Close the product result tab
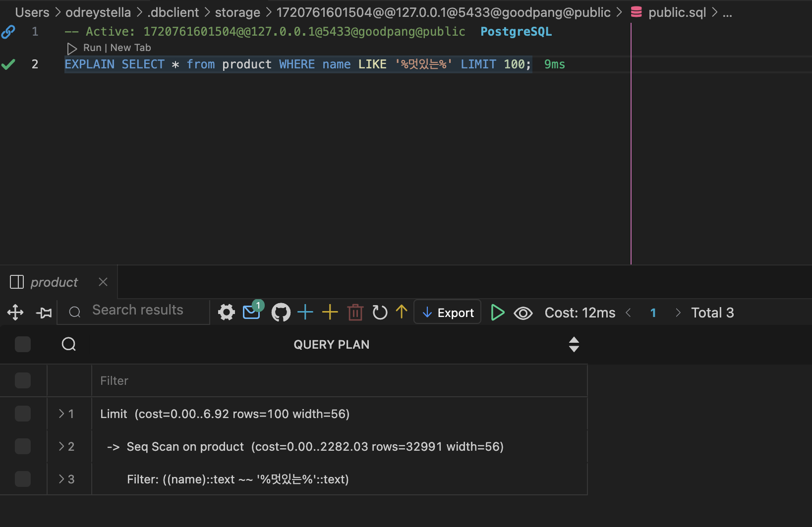This screenshot has width=812, height=527. click(x=103, y=282)
